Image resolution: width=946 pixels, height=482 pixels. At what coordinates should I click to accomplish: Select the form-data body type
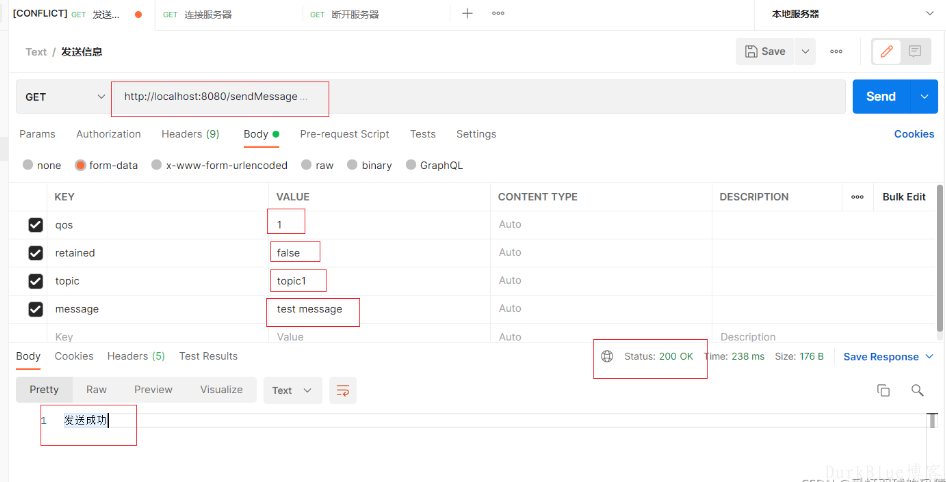[80, 165]
